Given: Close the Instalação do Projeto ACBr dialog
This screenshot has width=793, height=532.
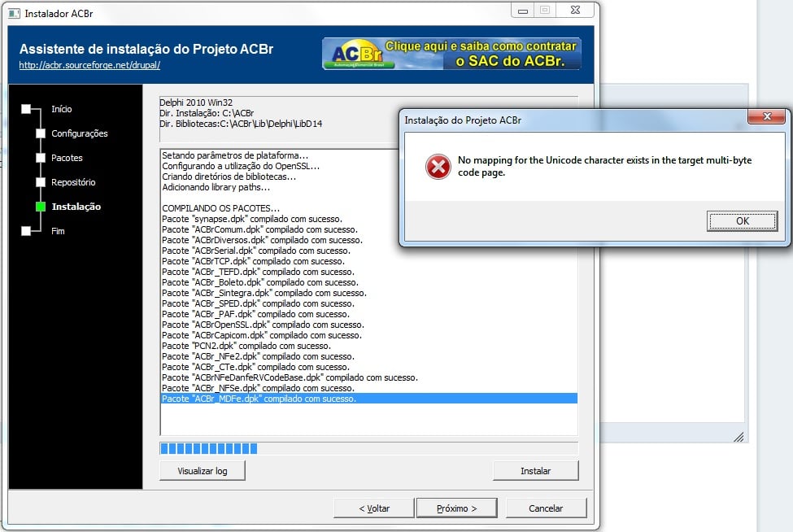Looking at the screenshot, I should (x=767, y=116).
